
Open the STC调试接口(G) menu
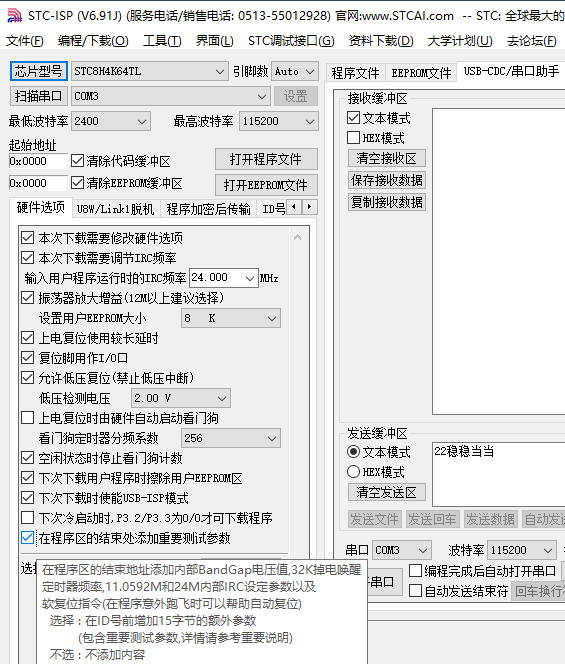pyautogui.click(x=291, y=41)
